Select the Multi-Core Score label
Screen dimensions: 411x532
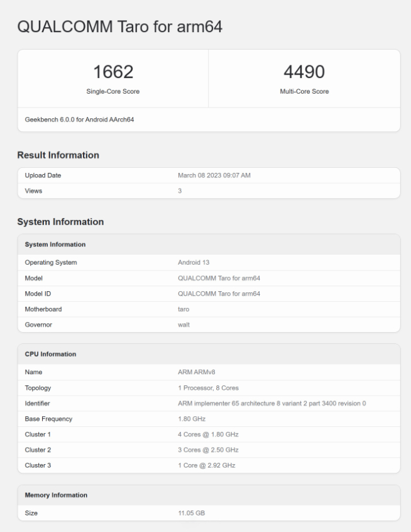[x=304, y=91]
